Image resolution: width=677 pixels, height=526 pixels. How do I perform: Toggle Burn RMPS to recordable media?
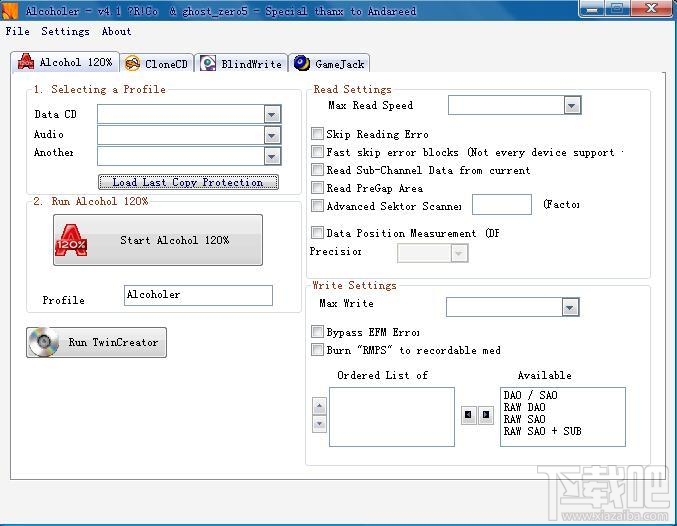tap(317, 349)
